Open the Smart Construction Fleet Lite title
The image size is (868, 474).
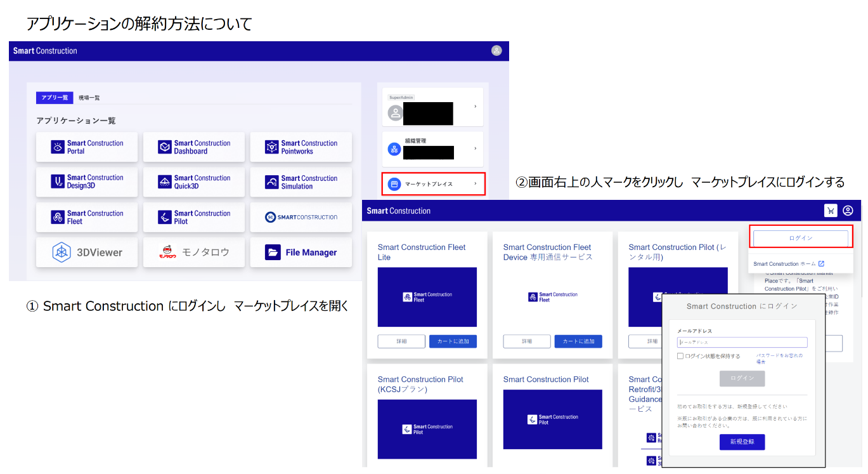tap(422, 252)
